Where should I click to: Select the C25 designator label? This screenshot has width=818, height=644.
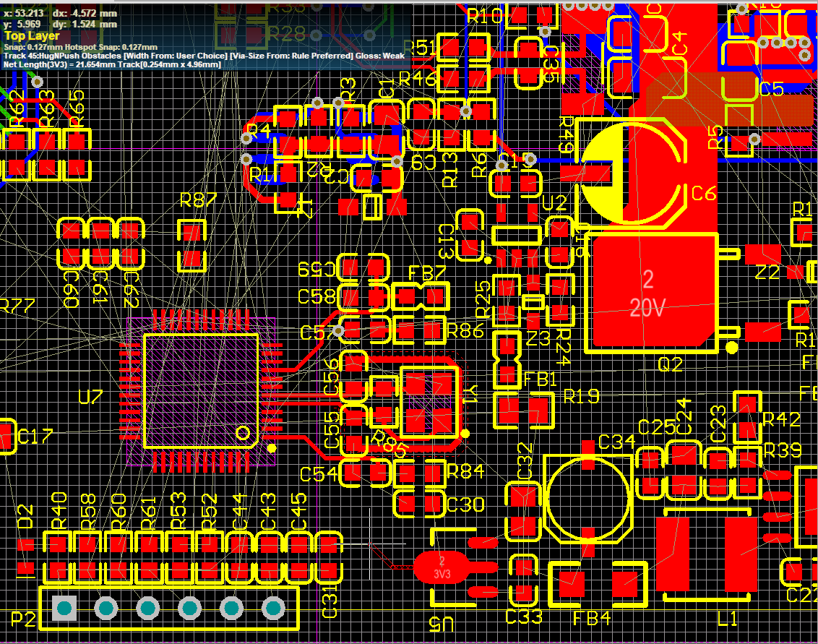657,428
